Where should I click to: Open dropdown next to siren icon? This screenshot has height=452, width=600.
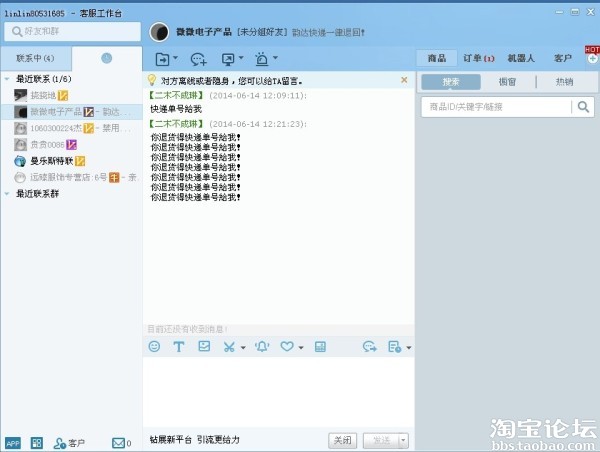275,58
